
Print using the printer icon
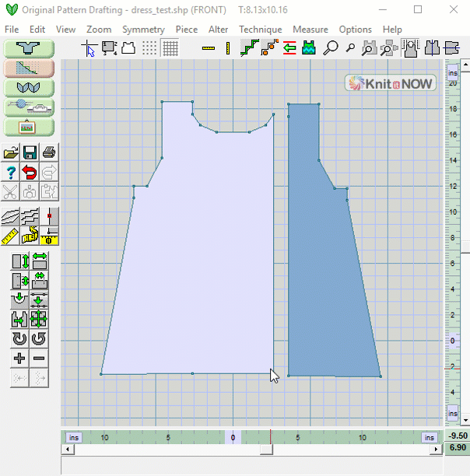pos(49,152)
